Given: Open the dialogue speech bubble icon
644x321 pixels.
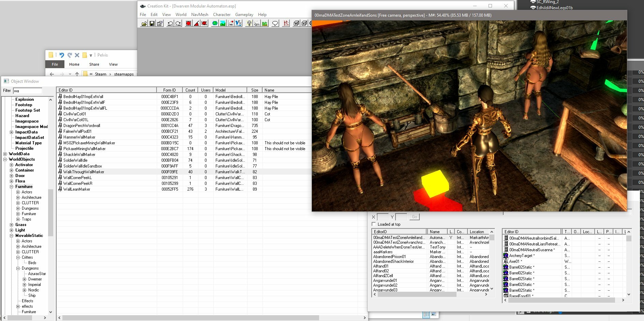Looking at the screenshot, I should click(x=275, y=23).
